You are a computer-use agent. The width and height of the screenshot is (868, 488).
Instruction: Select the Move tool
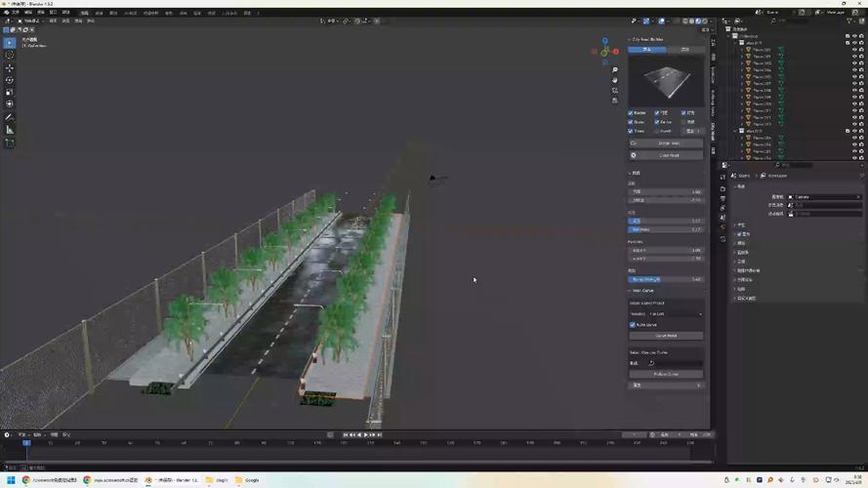[10, 68]
